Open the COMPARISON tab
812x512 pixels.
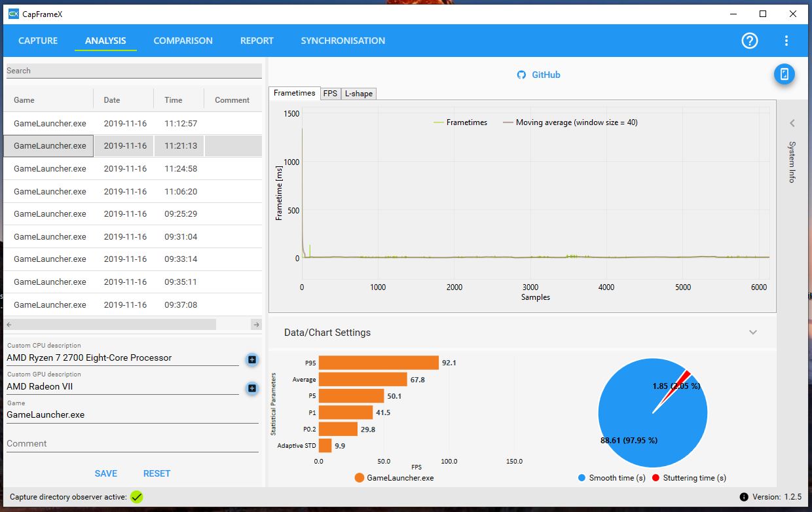(183, 41)
